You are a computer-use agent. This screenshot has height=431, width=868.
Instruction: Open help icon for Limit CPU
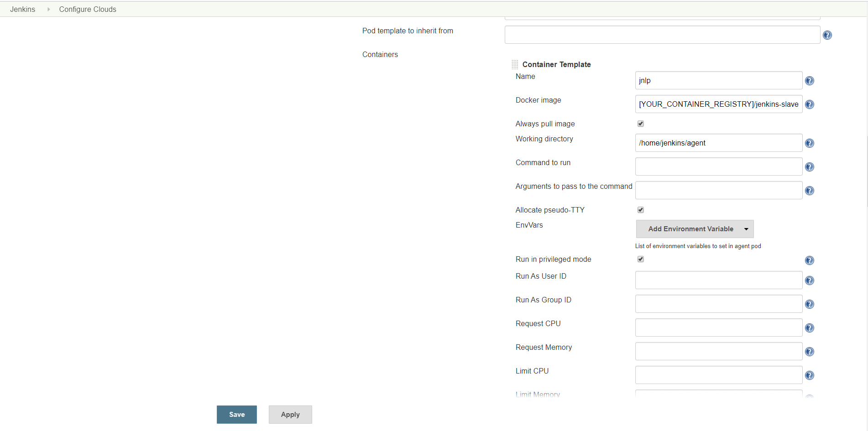coord(809,375)
